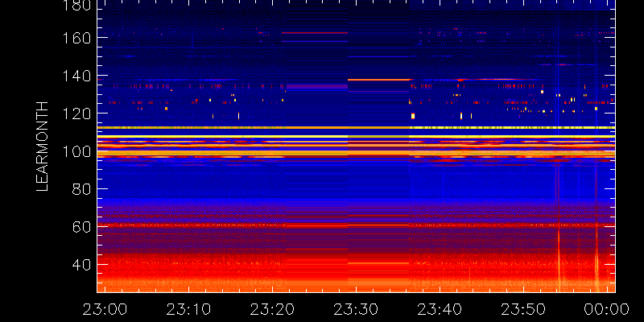Click the 23:00 time axis label
This screenshot has width=644, height=322.
click(x=105, y=309)
